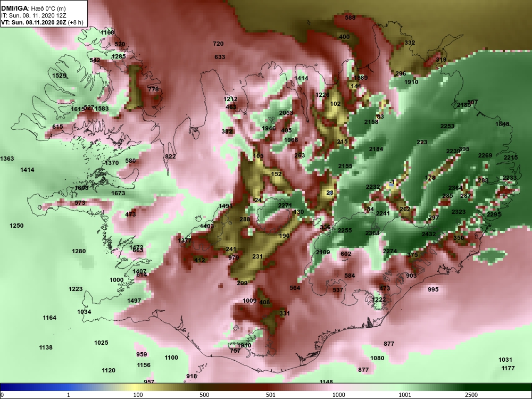Click the map value 1031
The width and height of the screenshot is (532, 399).
pyautogui.click(x=505, y=360)
